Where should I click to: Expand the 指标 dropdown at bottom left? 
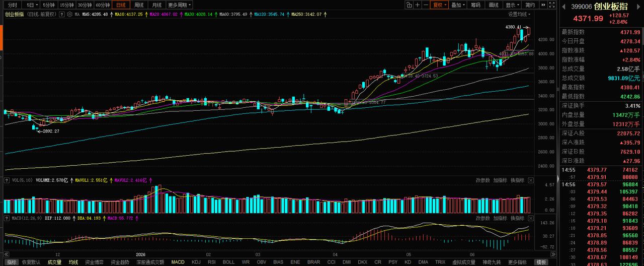12,262
